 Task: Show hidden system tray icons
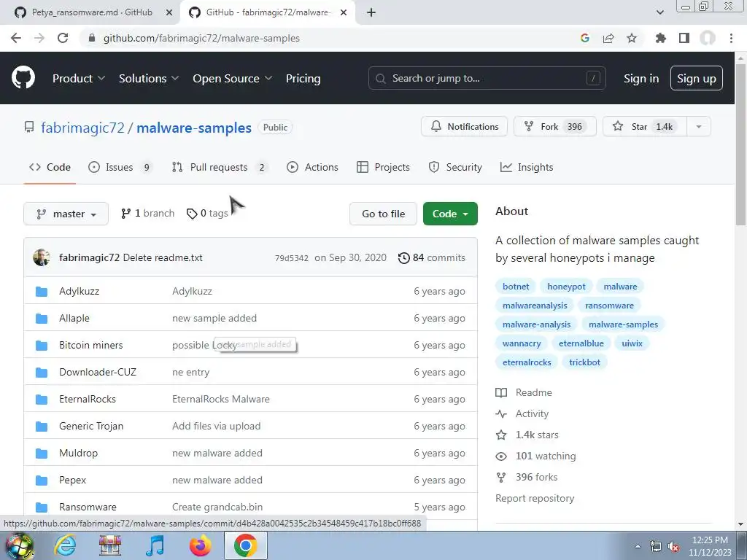click(638, 547)
